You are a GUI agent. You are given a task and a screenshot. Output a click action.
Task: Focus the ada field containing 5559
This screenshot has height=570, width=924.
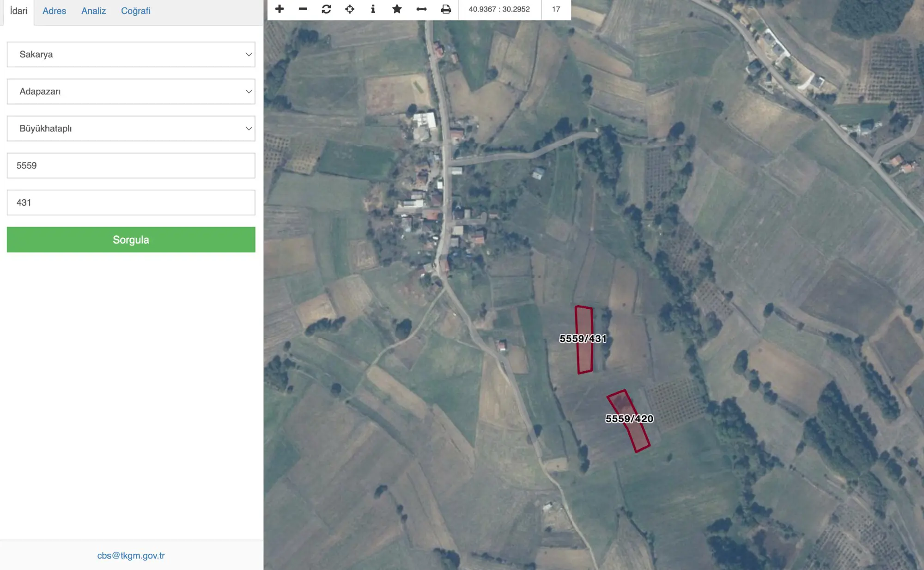point(131,165)
